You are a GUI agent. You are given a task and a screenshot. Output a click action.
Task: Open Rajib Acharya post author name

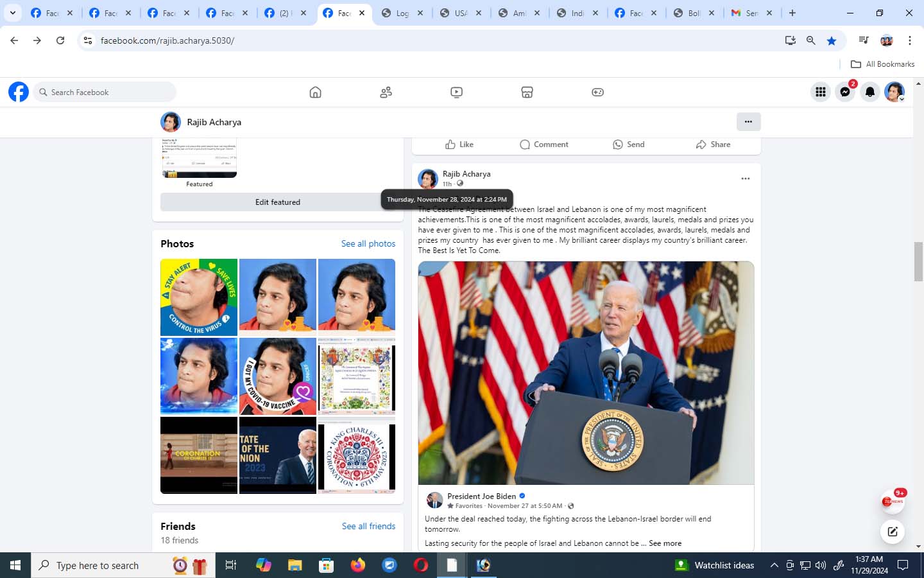tap(466, 173)
